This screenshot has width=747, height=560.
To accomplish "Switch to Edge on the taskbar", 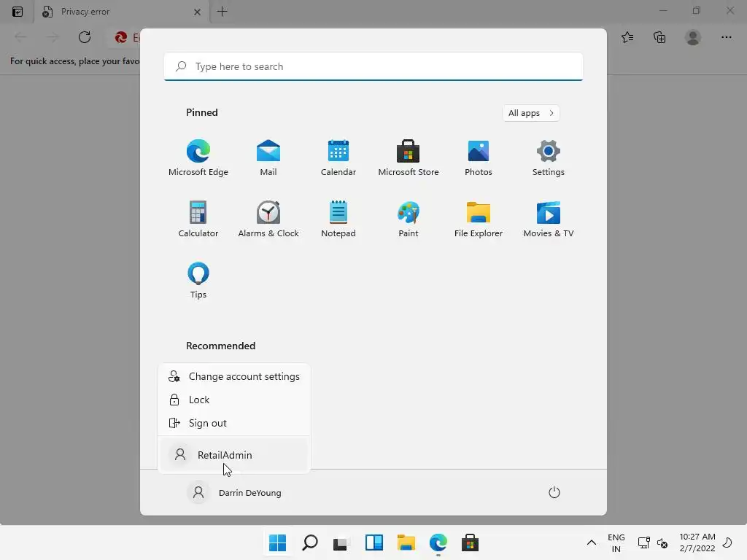I will click(x=438, y=542).
